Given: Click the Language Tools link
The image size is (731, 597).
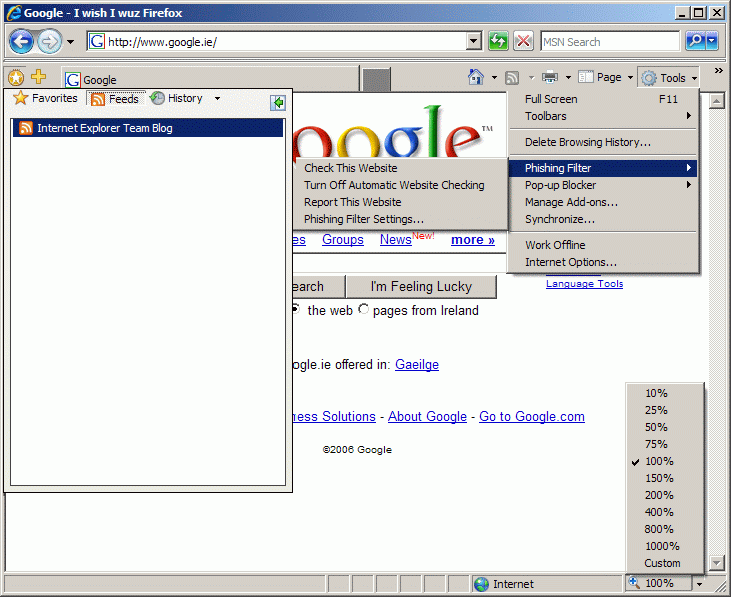Looking at the screenshot, I should pyautogui.click(x=585, y=283).
